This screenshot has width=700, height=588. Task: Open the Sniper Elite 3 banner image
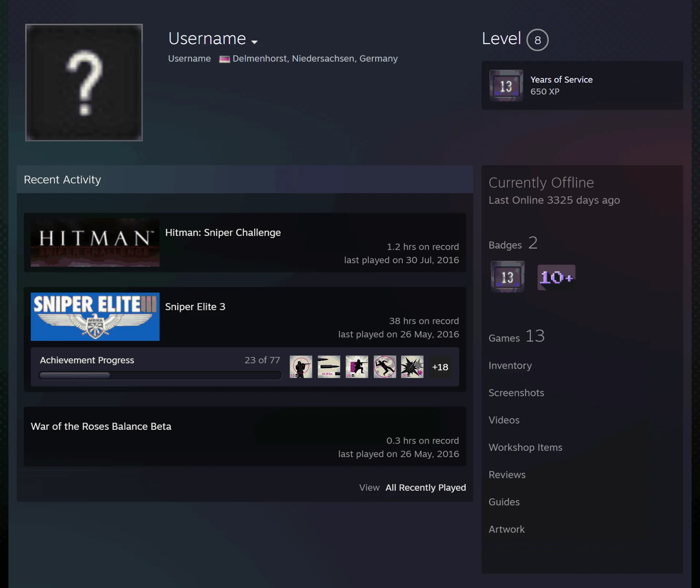[x=95, y=317]
